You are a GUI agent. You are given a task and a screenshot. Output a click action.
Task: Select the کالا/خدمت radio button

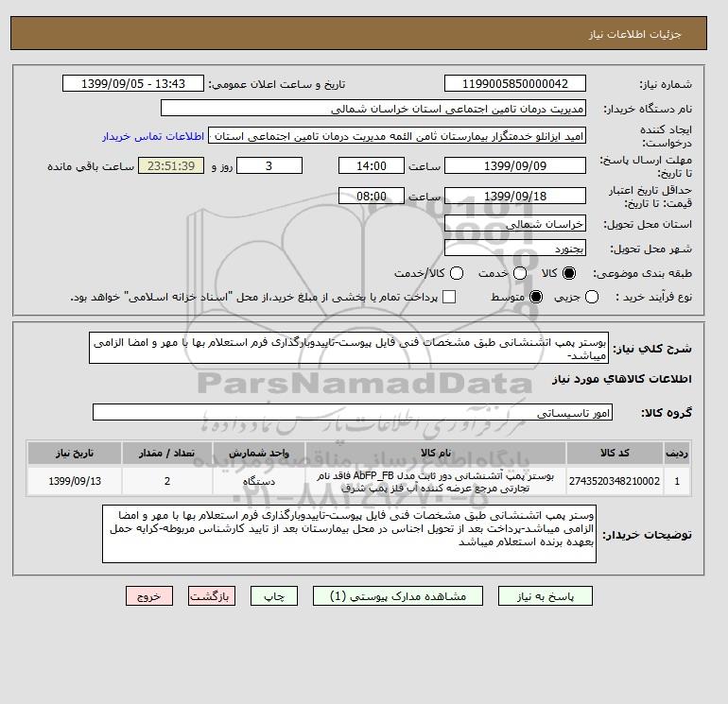457,273
